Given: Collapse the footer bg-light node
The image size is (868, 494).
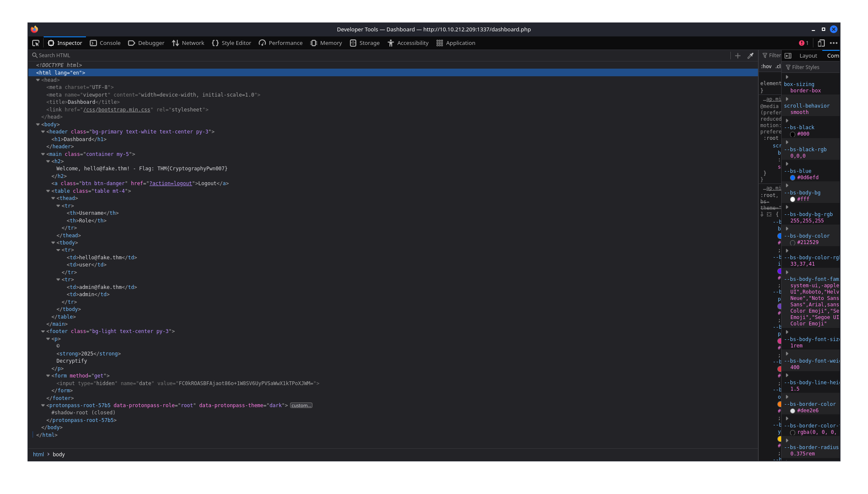Looking at the screenshot, I should pyautogui.click(x=43, y=331).
